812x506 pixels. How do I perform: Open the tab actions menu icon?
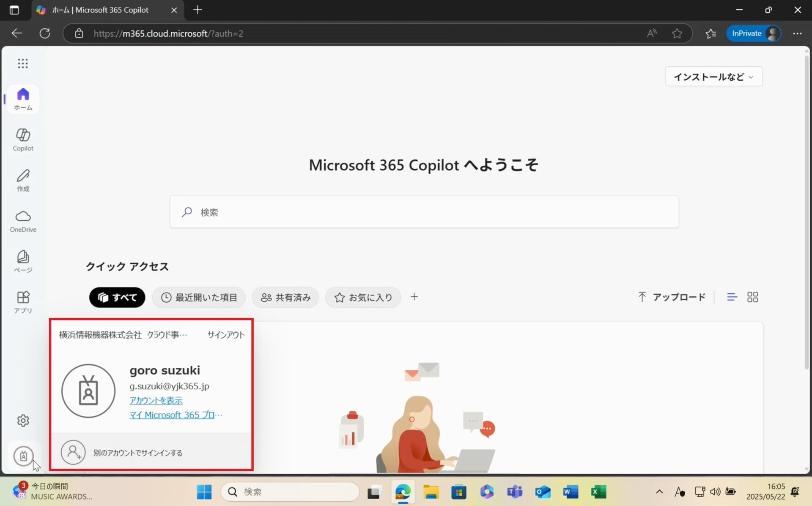point(14,10)
